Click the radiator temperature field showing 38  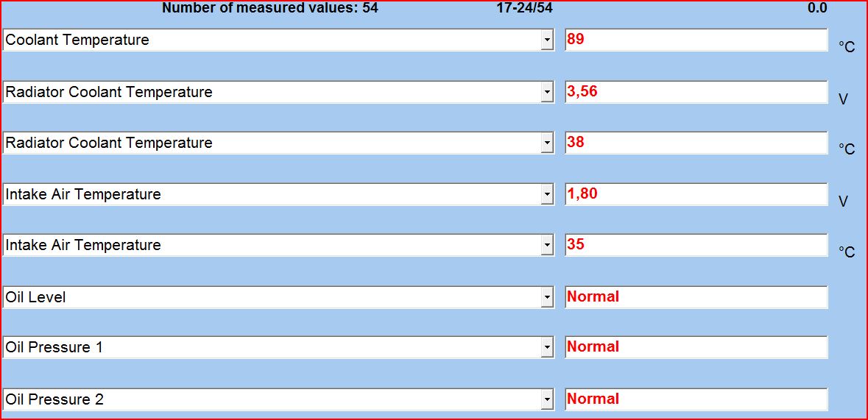(x=696, y=143)
